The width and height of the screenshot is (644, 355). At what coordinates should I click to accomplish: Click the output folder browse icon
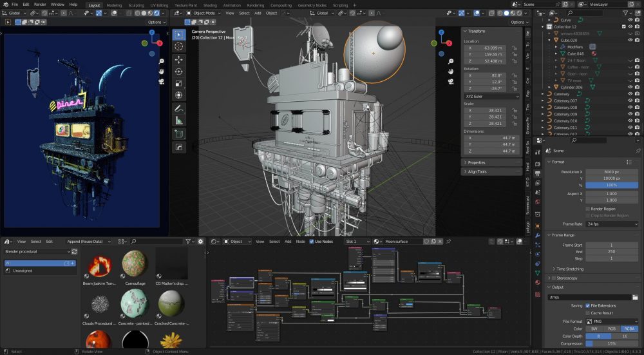pyautogui.click(x=636, y=297)
